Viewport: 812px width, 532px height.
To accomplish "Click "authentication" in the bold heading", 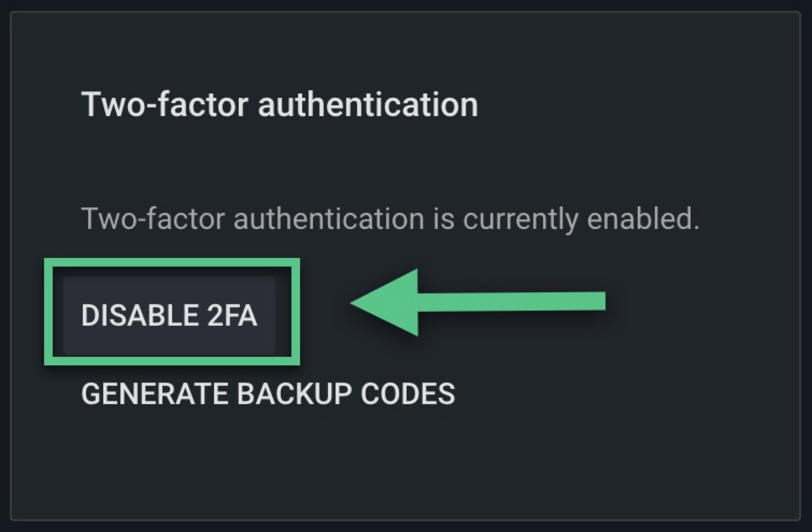I will coord(368,104).
